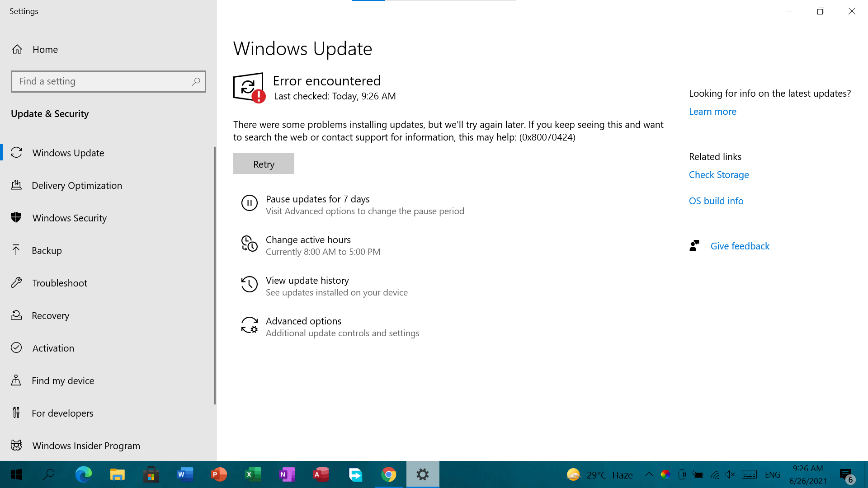Viewport: 868px width, 488px height.
Task: Open Microsoft Store from the taskbar
Action: point(151,474)
